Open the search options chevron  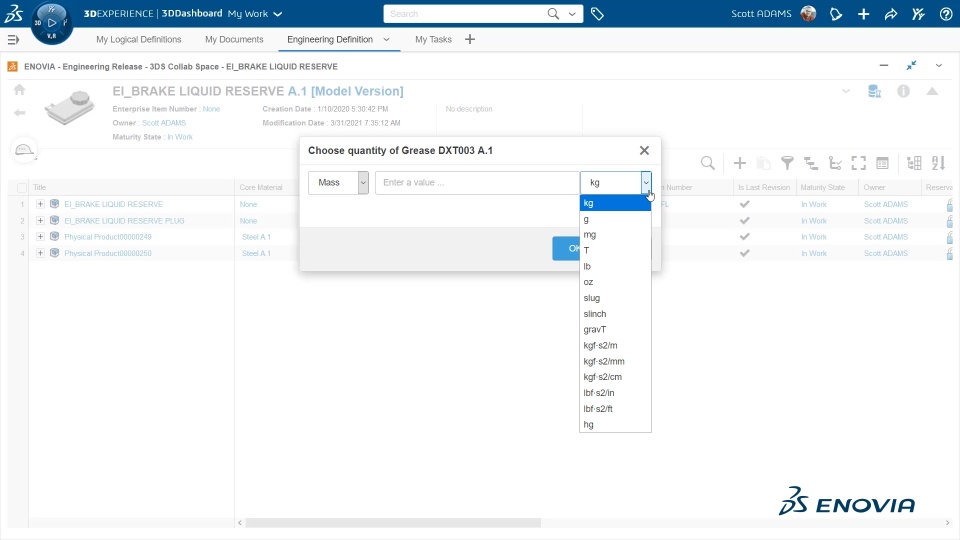click(572, 13)
